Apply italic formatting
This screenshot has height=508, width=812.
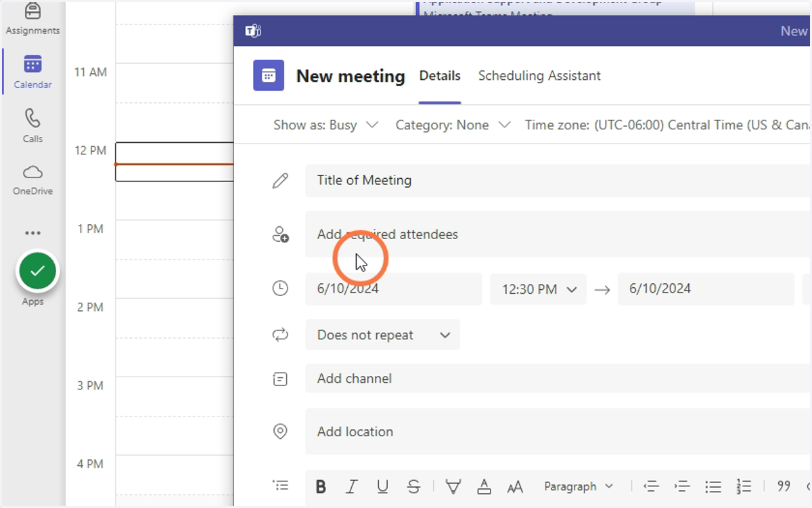pos(352,486)
